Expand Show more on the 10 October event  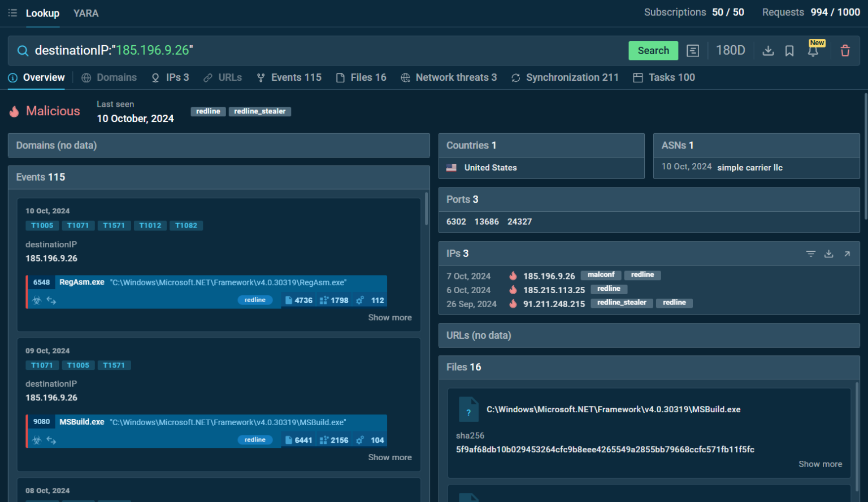tap(389, 317)
